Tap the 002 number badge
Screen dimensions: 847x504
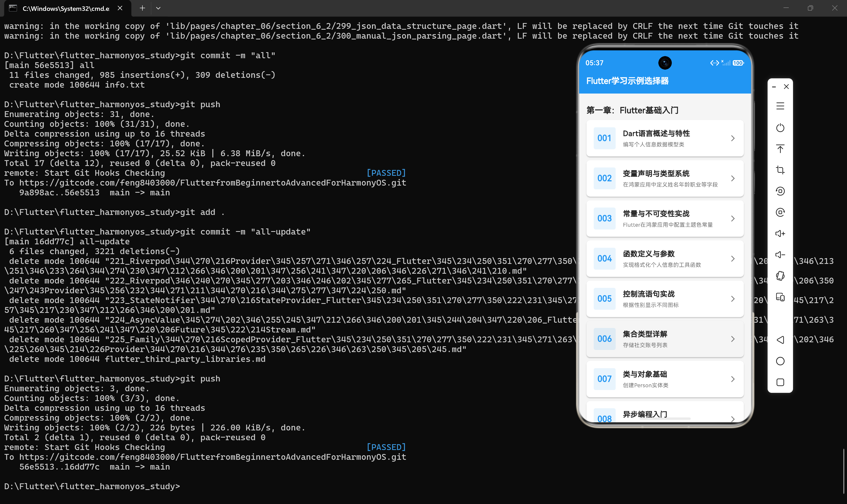pos(604,178)
